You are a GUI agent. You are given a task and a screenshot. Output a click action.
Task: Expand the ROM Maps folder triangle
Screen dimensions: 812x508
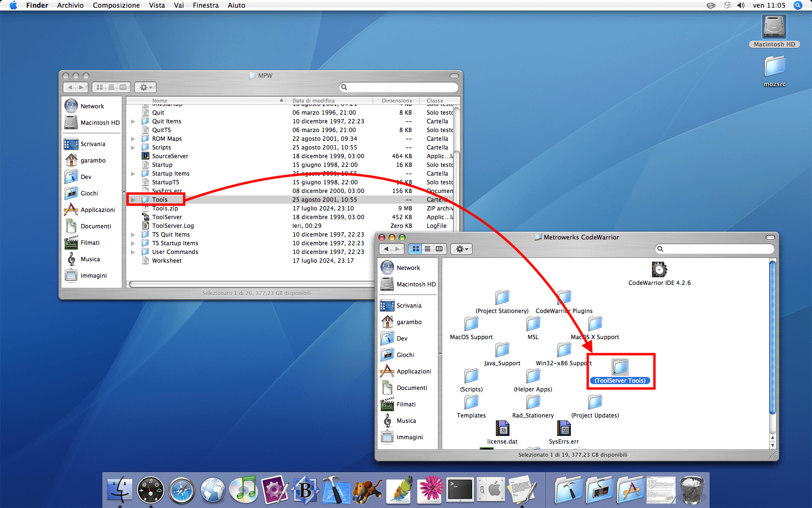coord(133,139)
